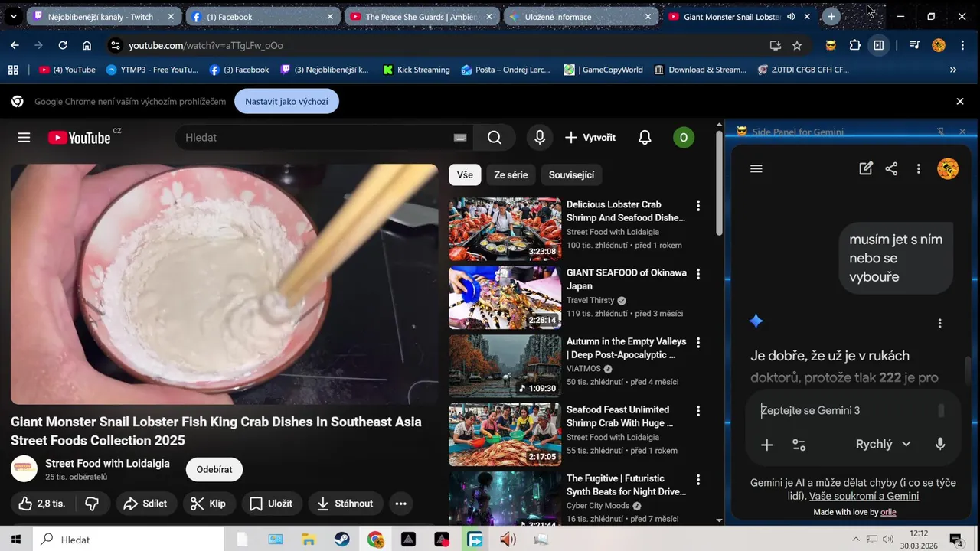Open options for GIANT SEAFOOD of Okinawa
Screen dimensions: 980x551
point(697,274)
